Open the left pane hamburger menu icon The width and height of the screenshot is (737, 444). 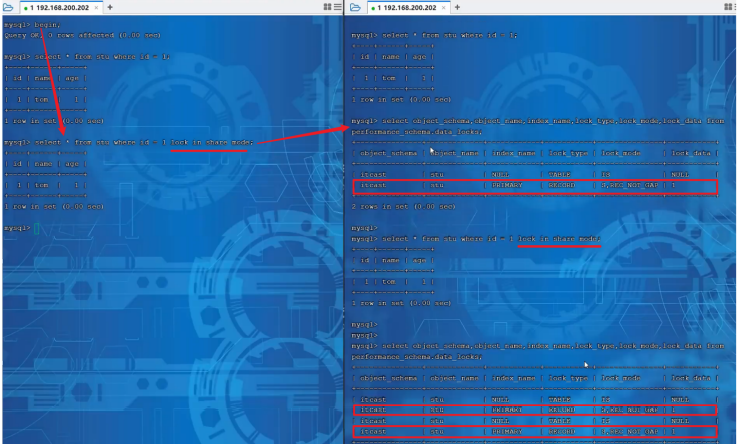pyautogui.click(x=337, y=7)
